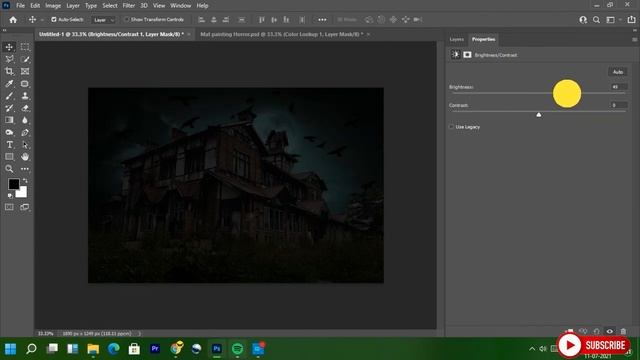
Task: Enable Show Transform Controls checkbox
Action: 127,20
